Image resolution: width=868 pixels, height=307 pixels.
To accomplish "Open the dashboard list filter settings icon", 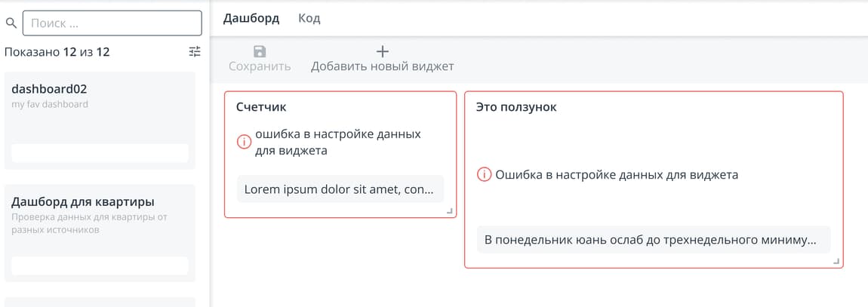I will click(195, 52).
